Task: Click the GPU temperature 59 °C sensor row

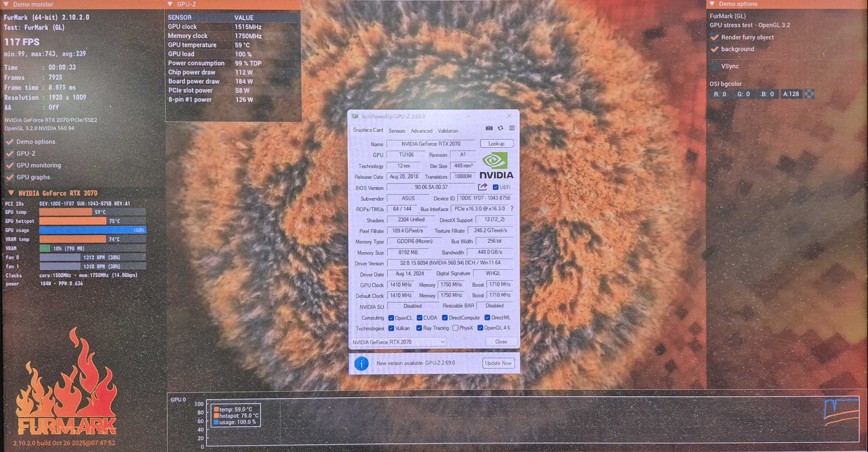Action: pos(233,45)
